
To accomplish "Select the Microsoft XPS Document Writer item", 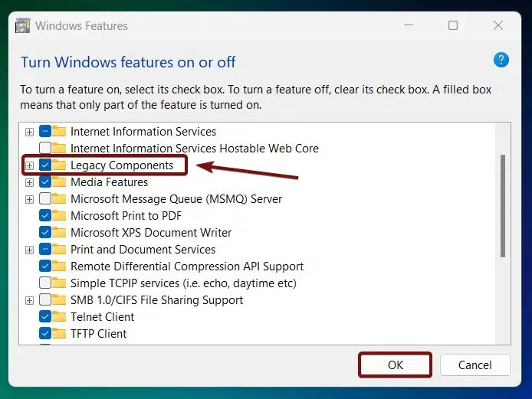I will 151,233.
